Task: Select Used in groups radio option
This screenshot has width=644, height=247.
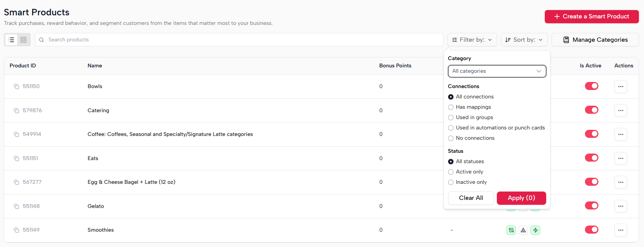Action: (451, 118)
